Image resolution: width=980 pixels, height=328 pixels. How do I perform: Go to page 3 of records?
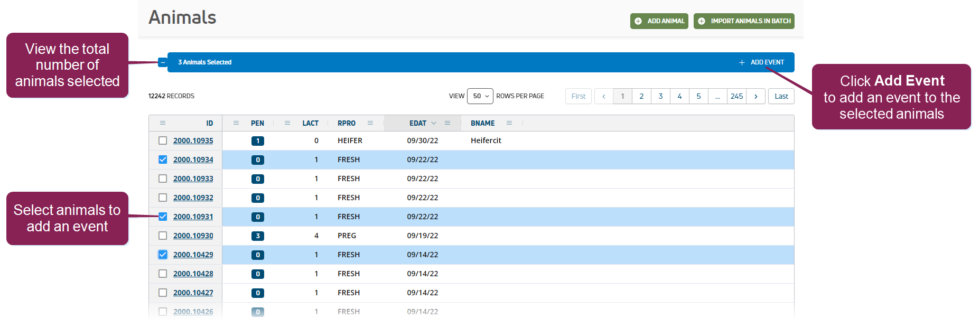(660, 96)
